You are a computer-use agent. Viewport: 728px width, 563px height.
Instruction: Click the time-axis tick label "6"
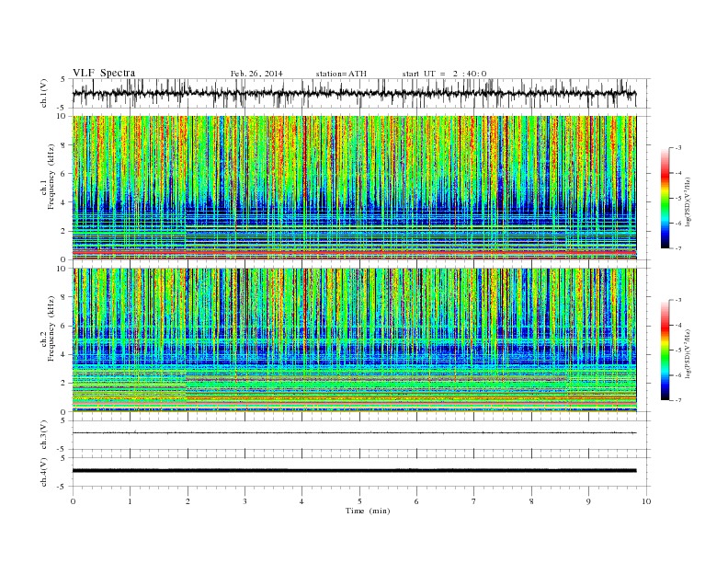coord(416,501)
